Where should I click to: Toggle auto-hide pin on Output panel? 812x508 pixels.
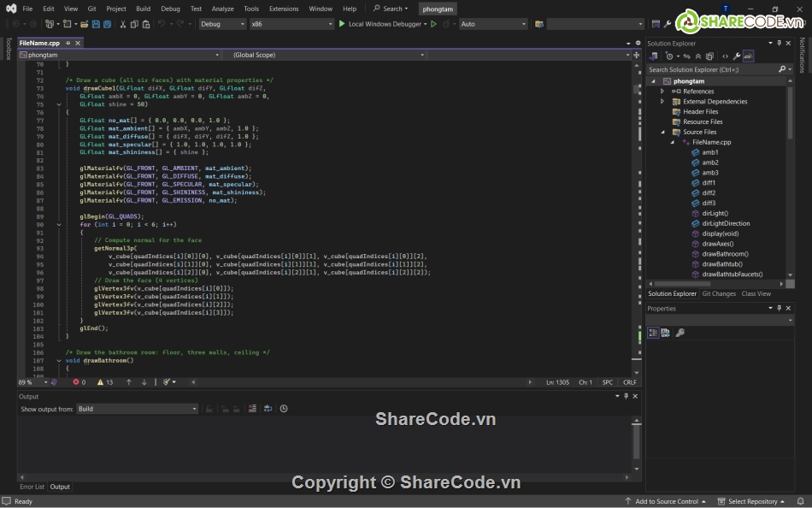click(x=626, y=396)
